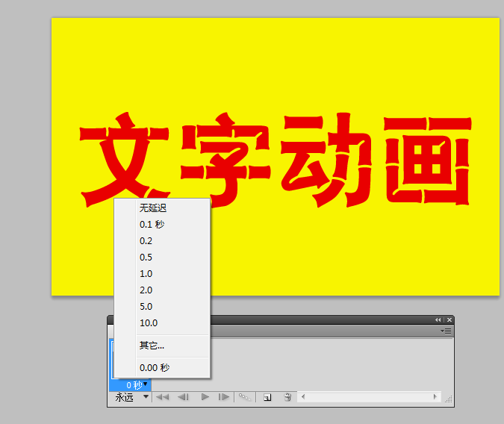Select the 无延迟 (no delay) menu option
The height and width of the screenshot is (424, 504).
pyautogui.click(x=162, y=208)
